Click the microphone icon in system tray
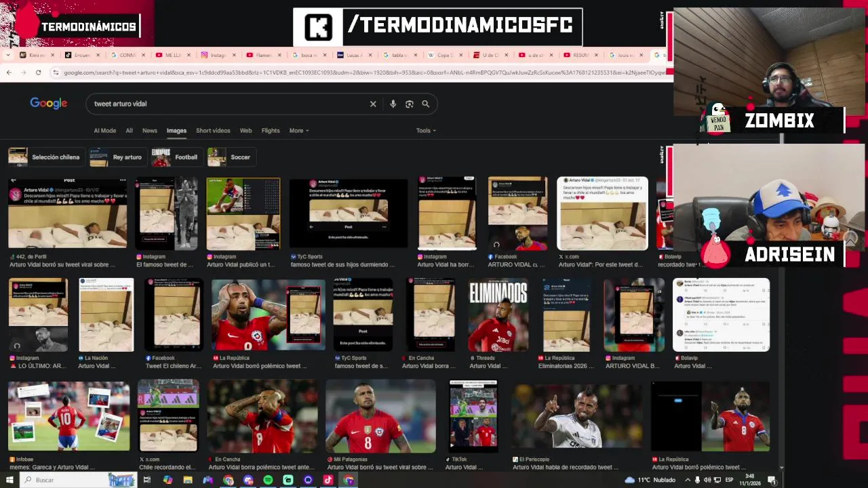Screen dimensions: 868x488 point(697,480)
